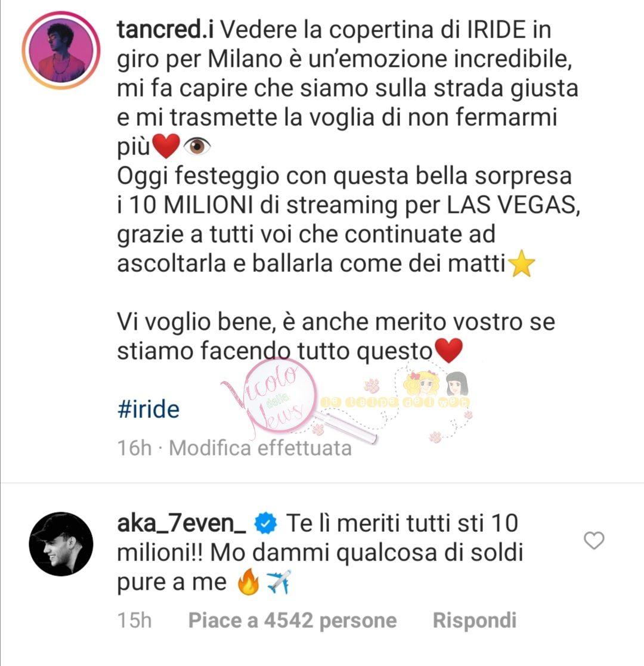The image size is (644, 666).
Task: Open the aka_7even_ username profile link
Action: (x=181, y=523)
